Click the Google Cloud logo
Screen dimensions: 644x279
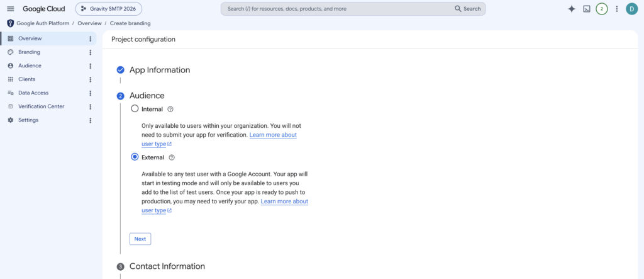pos(44,9)
